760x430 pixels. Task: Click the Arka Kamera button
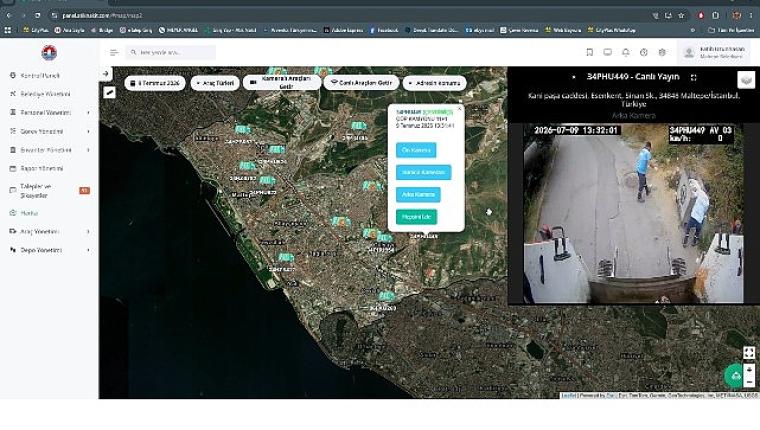click(x=418, y=195)
